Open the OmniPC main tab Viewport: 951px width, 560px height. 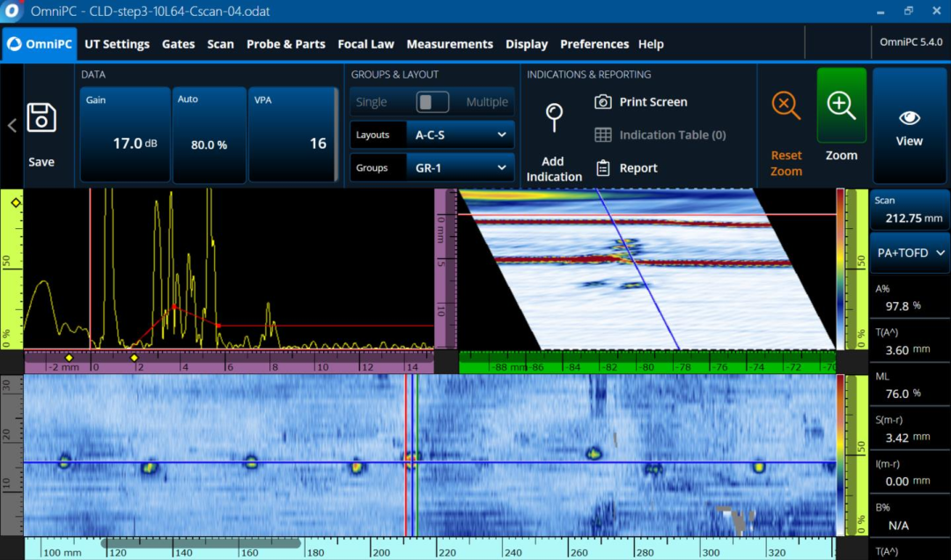click(40, 44)
